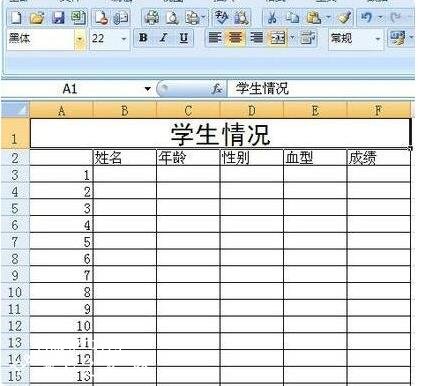Viewport: 424px width, 386px height.
Task: Toggle bold formatting
Action: point(143,38)
